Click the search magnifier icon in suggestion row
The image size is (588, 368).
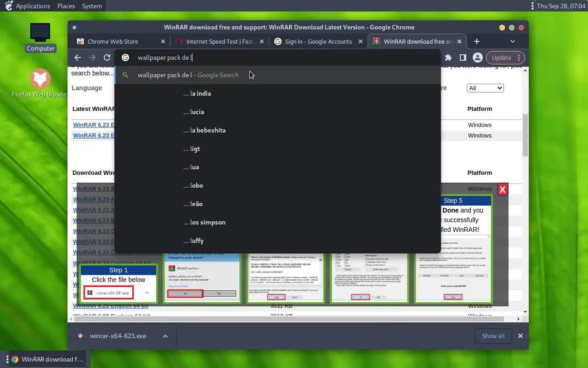pos(125,75)
